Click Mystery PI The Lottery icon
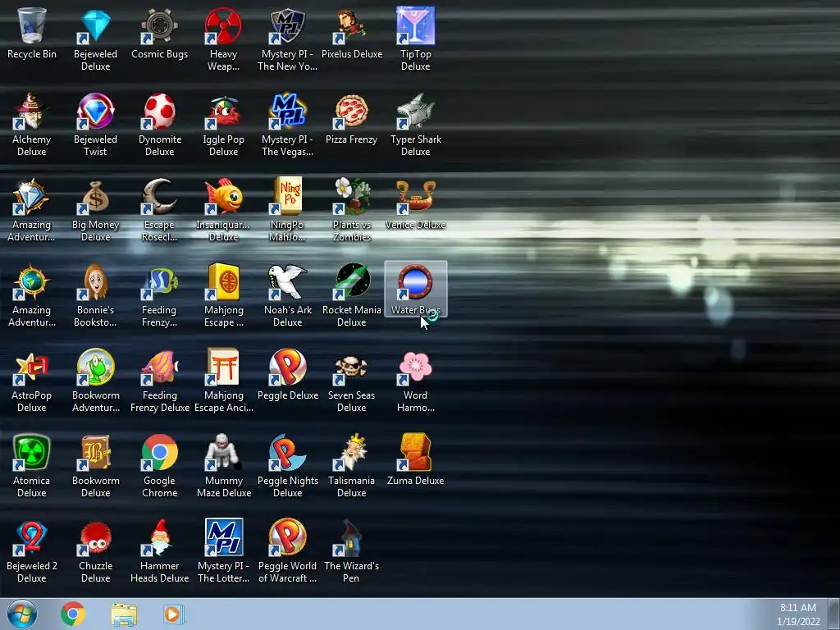Screen dimensions: 840x630 [223, 537]
